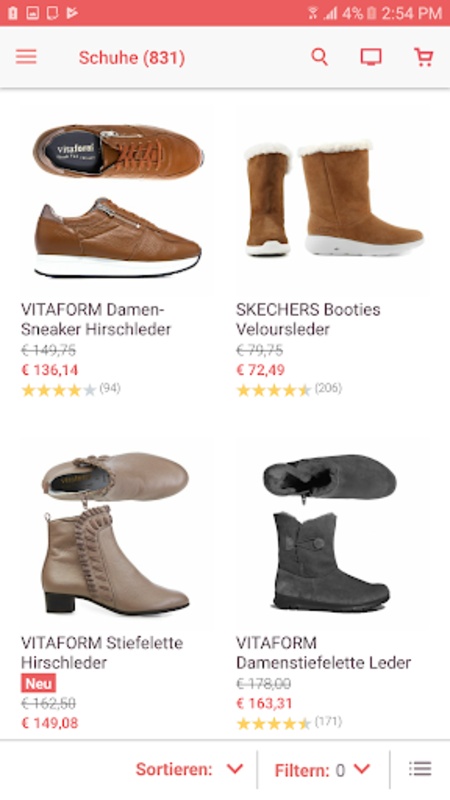Open VITAFORM Stiefelette Hirschleder image
Screen dimensions: 450x800
coord(116,532)
